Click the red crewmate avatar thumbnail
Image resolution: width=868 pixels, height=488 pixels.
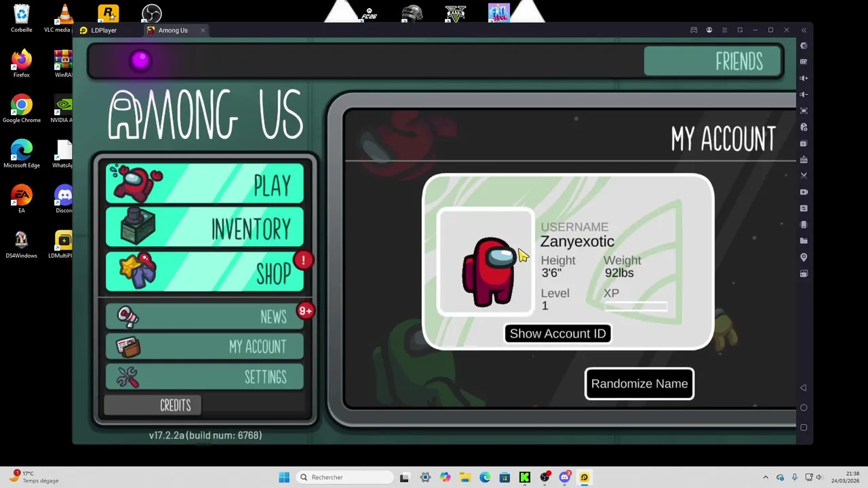[486, 262]
